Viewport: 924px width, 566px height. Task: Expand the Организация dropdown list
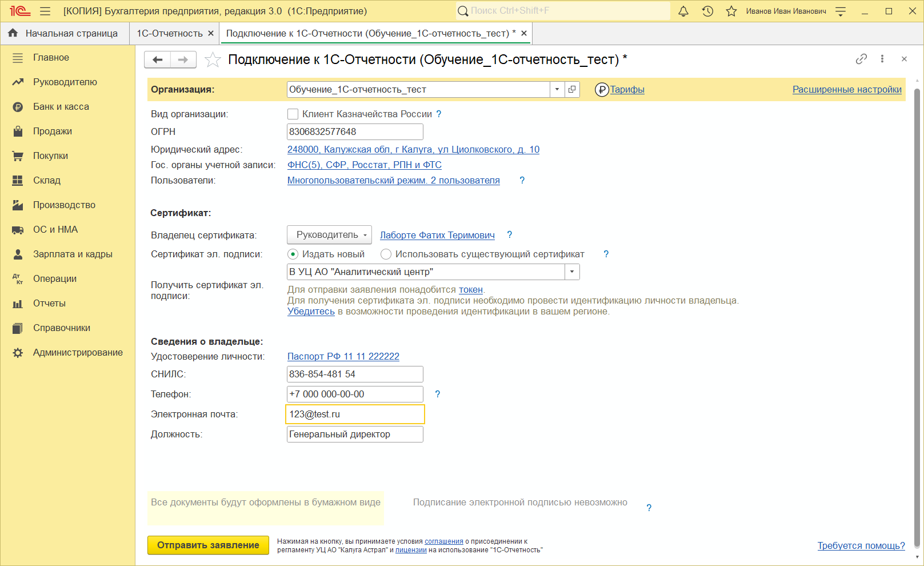point(557,89)
